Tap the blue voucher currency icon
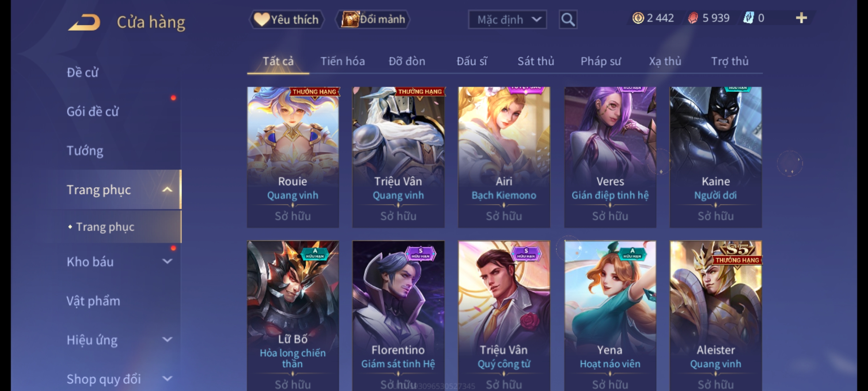The height and width of the screenshot is (391, 868). 748,18
